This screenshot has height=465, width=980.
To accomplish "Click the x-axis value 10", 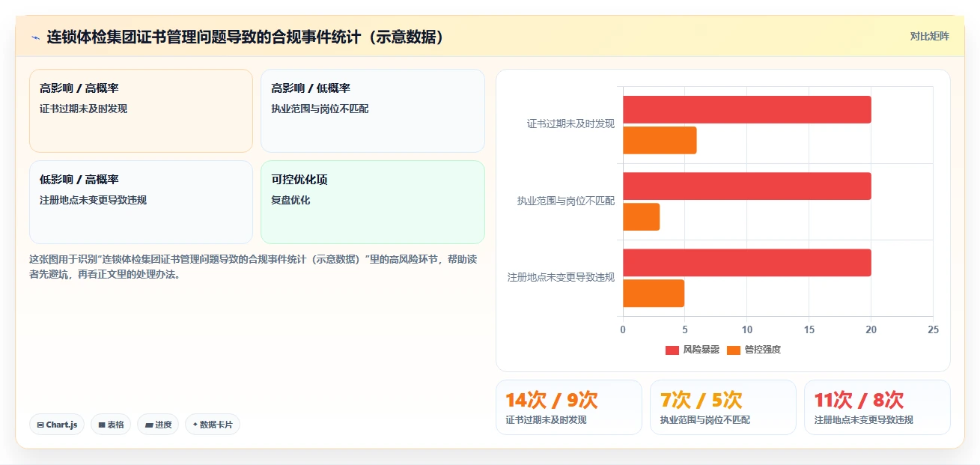I will coord(746,329).
